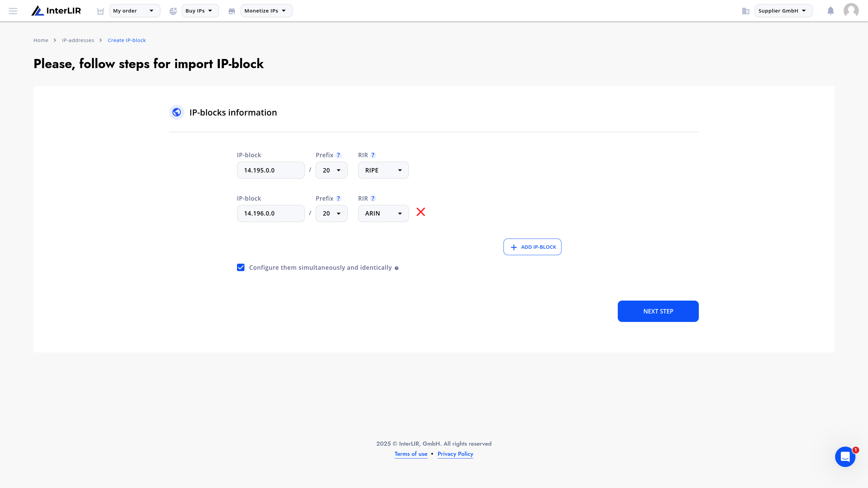Open the hamburger menu icon
The width and height of the screenshot is (868, 488).
tap(13, 11)
